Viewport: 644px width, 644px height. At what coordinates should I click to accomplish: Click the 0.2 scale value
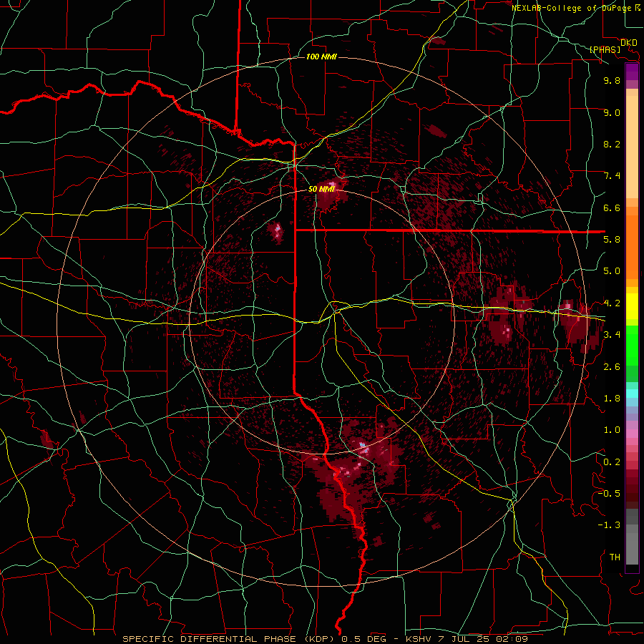(612, 462)
